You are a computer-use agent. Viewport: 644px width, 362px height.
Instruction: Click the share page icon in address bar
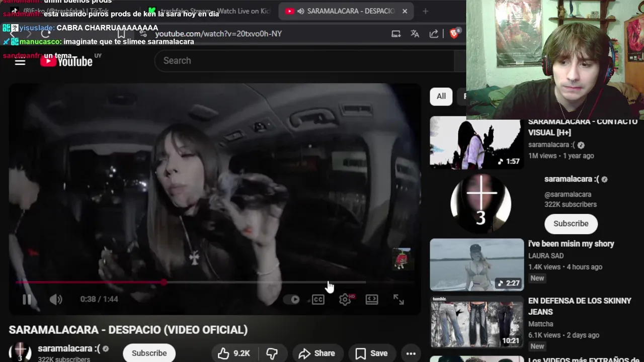[434, 34]
